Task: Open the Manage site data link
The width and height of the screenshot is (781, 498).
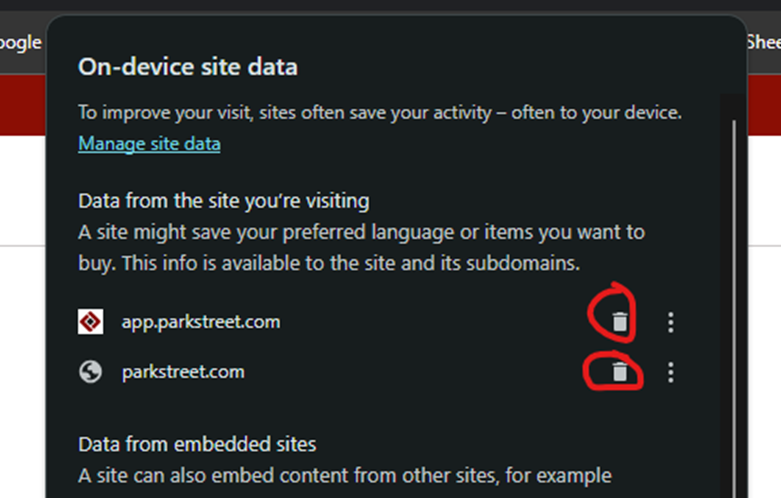Action: (x=149, y=144)
